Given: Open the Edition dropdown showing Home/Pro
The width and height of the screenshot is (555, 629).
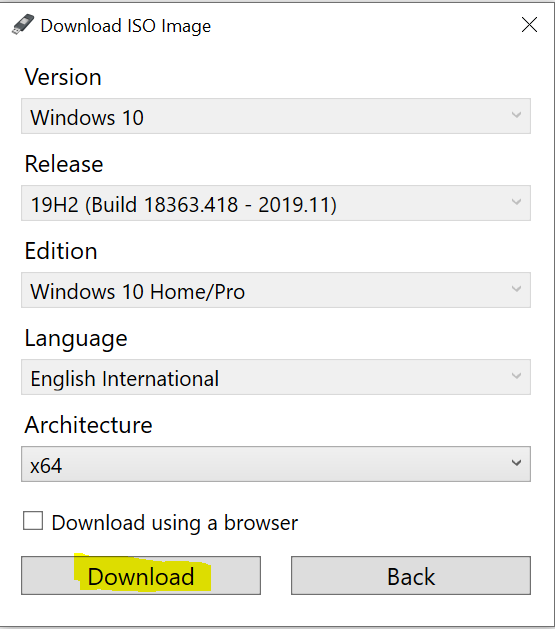Looking at the screenshot, I should pyautogui.click(x=276, y=290).
